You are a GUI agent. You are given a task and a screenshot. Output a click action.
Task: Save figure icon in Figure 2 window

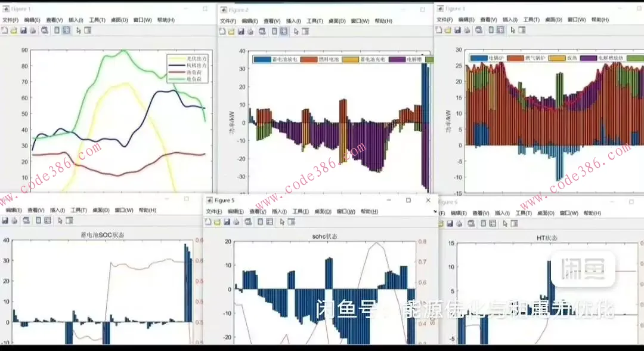[x=241, y=31]
